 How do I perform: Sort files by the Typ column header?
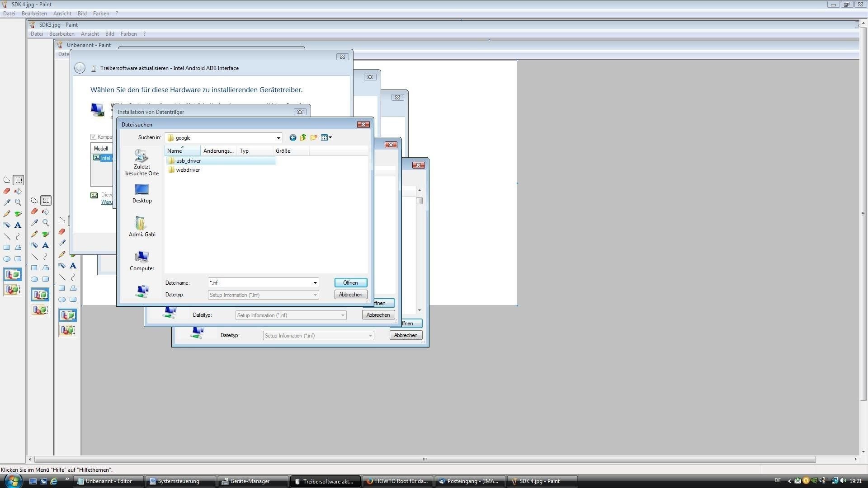255,151
